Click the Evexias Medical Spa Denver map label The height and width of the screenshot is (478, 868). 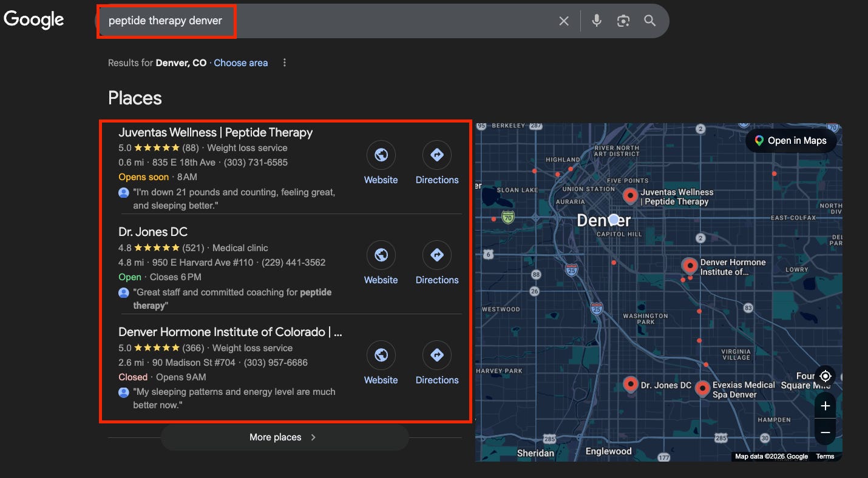pos(744,389)
